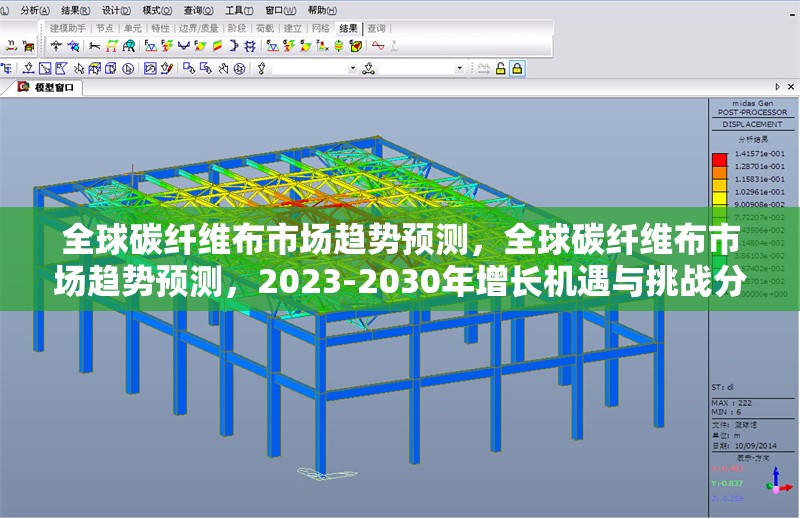Click the highlighted closed padlock icon
The image size is (800, 519).
pos(516,68)
